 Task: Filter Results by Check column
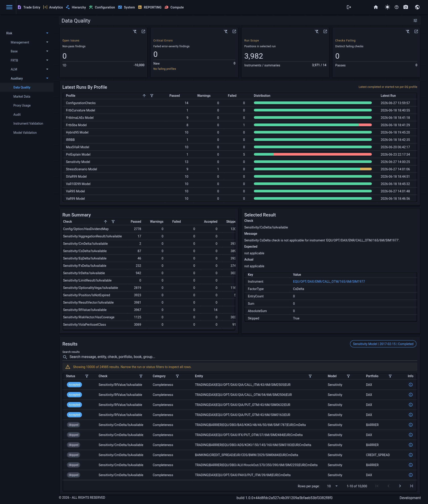click(141, 376)
